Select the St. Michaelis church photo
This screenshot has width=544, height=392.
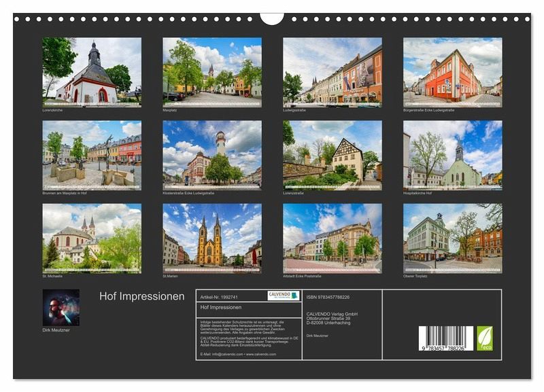coord(92,238)
